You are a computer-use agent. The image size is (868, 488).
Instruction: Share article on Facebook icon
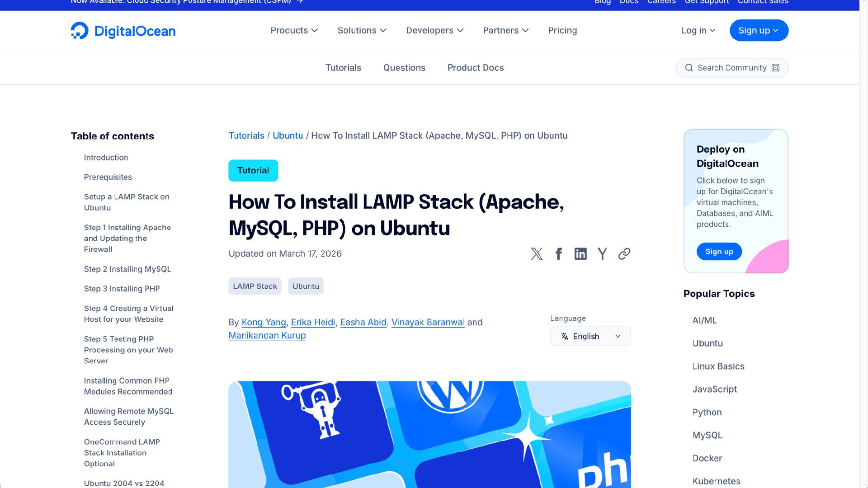coord(559,254)
